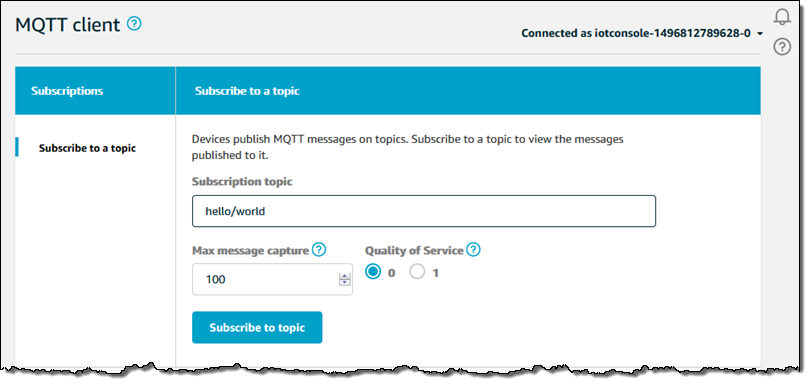Click the help circle icon below the bell

(782, 47)
